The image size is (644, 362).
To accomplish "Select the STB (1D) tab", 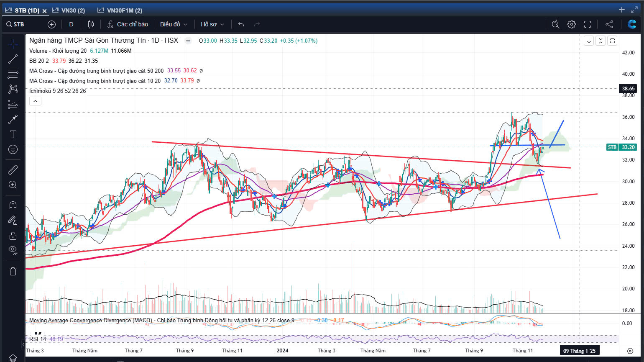I will (x=22, y=10).
